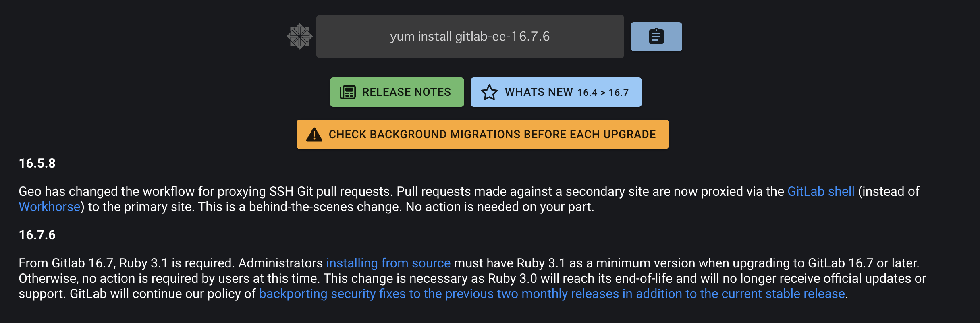Click the newspaper icon on Release Notes button
This screenshot has height=323, width=980.
click(x=347, y=92)
